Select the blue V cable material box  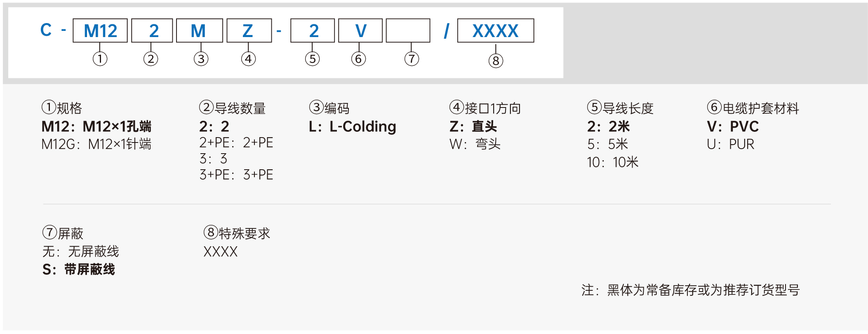pyautogui.click(x=360, y=30)
